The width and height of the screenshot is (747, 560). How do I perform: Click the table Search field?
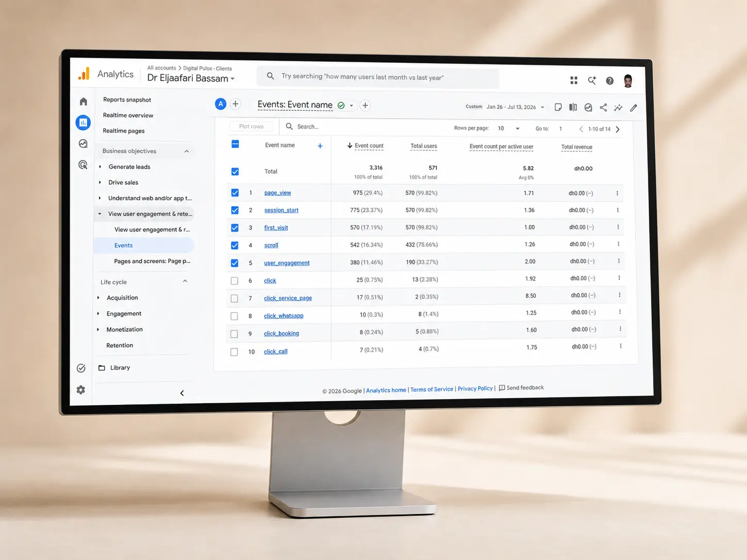361,127
